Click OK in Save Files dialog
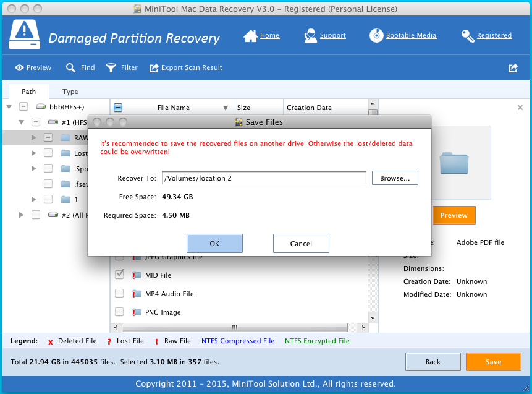Screen dimensions: 532x394 (214, 244)
